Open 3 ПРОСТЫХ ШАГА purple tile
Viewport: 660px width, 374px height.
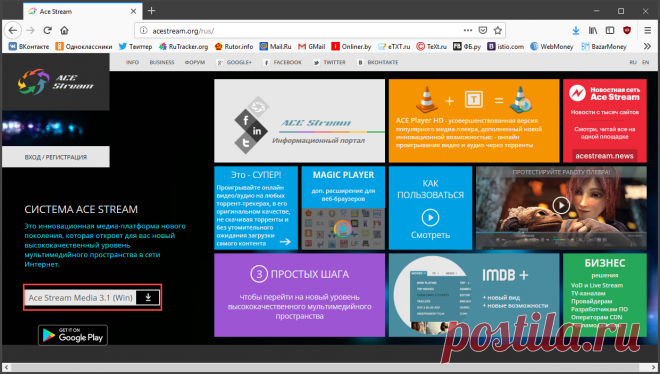pyautogui.click(x=299, y=295)
